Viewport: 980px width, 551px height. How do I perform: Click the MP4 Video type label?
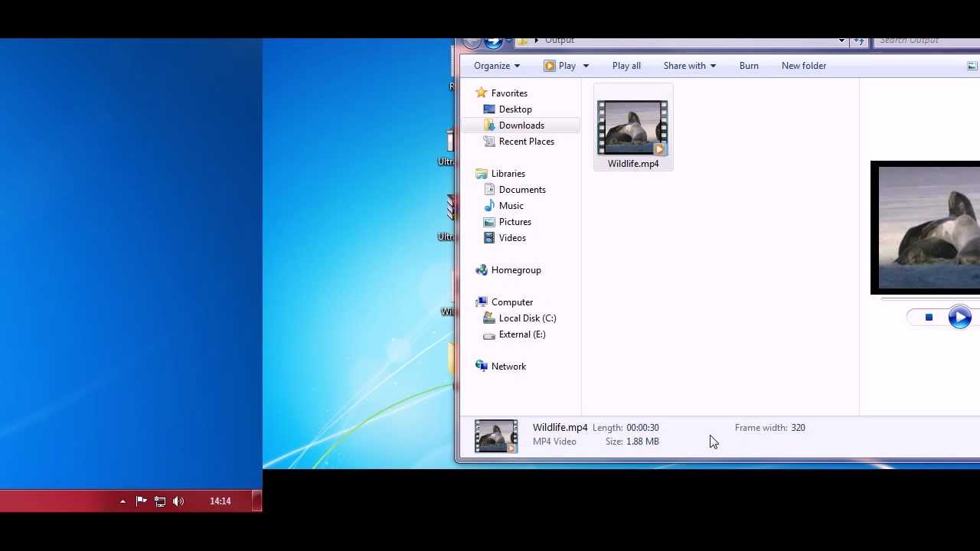click(554, 442)
